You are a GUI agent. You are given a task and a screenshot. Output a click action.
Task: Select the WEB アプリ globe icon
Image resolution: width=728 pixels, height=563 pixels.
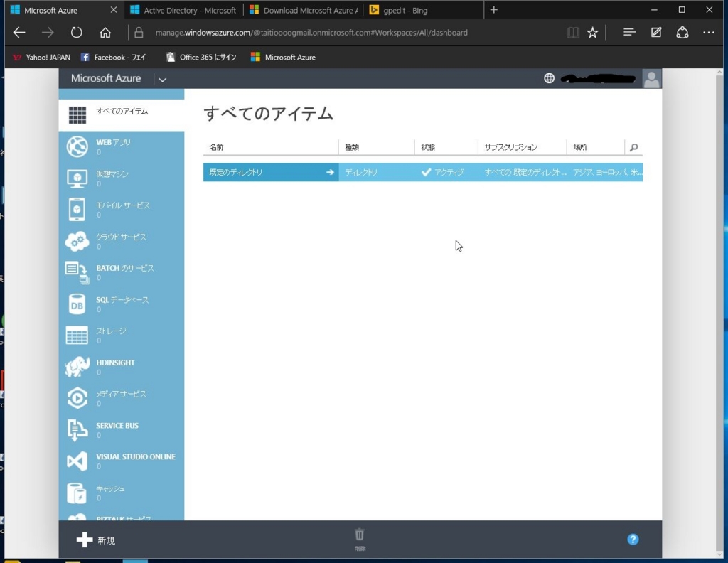[x=77, y=146]
